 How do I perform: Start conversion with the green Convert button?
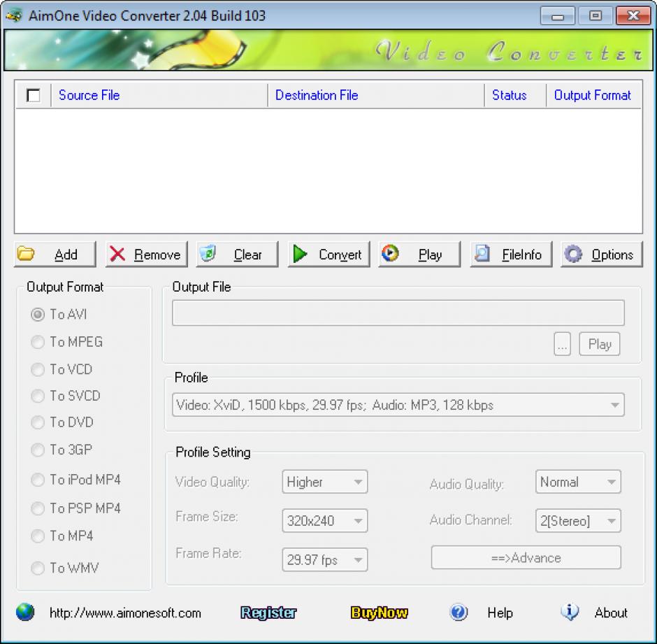(328, 254)
